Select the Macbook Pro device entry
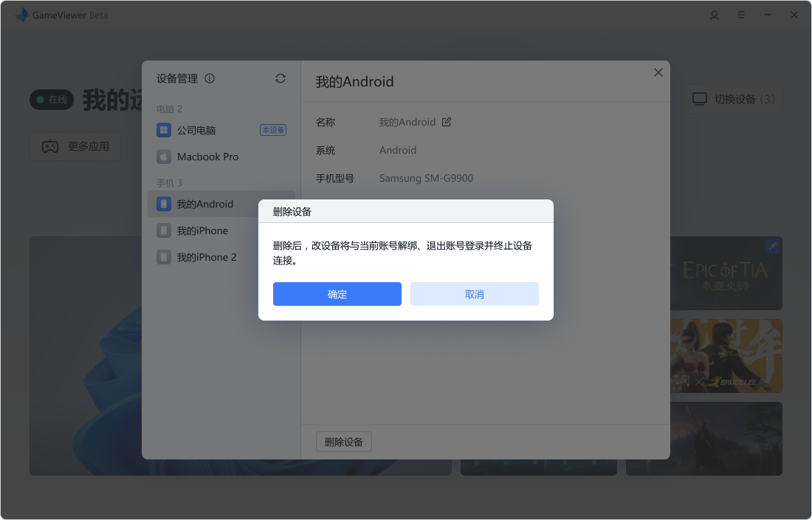The width and height of the screenshot is (812, 520). click(x=209, y=157)
